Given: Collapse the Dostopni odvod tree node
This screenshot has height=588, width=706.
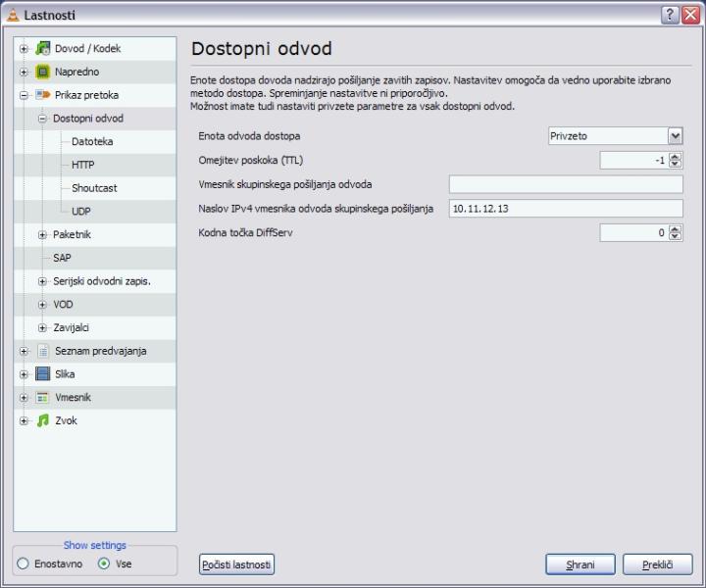Looking at the screenshot, I should [x=42, y=119].
